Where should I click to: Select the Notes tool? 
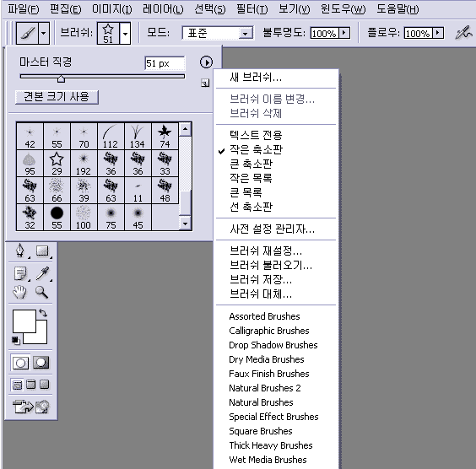[x=20, y=274]
